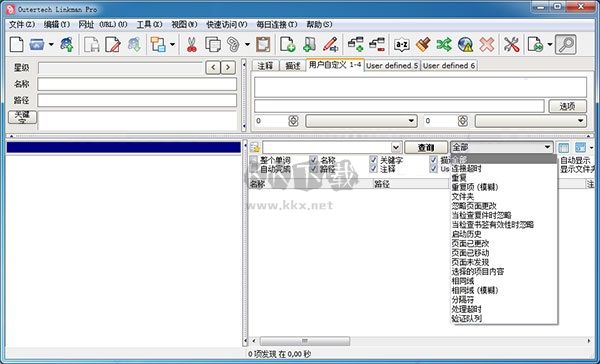The width and height of the screenshot is (600, 364).
Task: Click the first numeric spinner in user-defined tab
Action: pos(293,121)
